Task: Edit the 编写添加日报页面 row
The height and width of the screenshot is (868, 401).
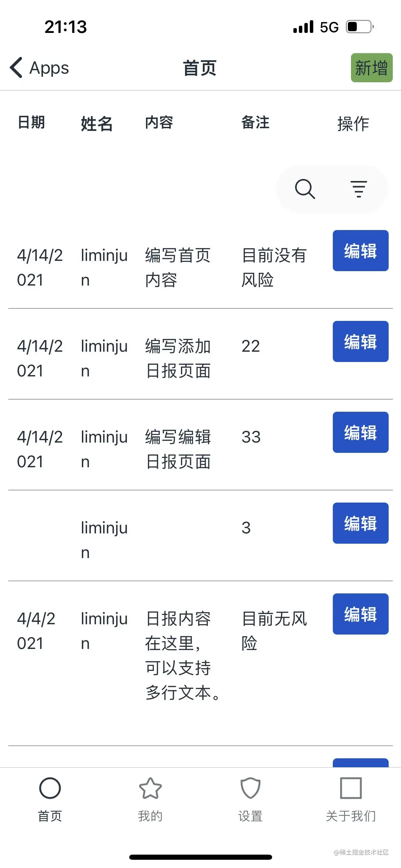Action: [x=361, y=341]
